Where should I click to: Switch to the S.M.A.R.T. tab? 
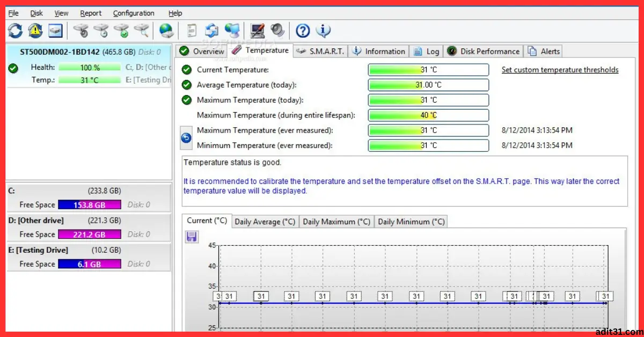[320, 52]
